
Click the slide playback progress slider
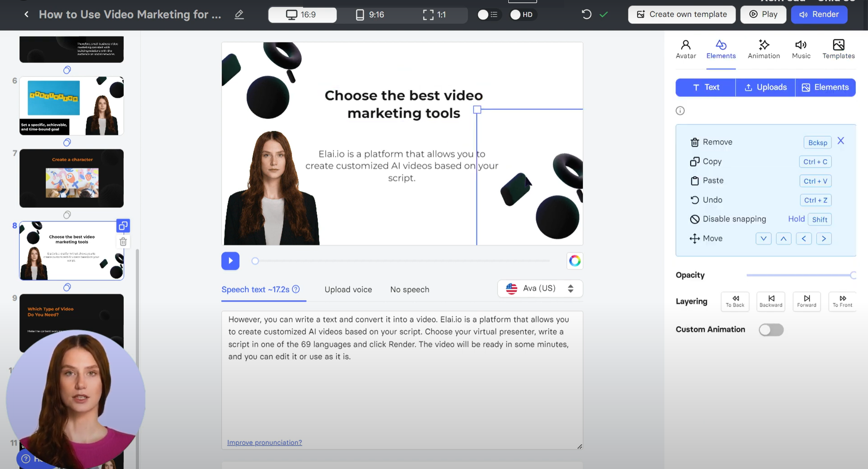pyautogui.click(x=400, y=261)
